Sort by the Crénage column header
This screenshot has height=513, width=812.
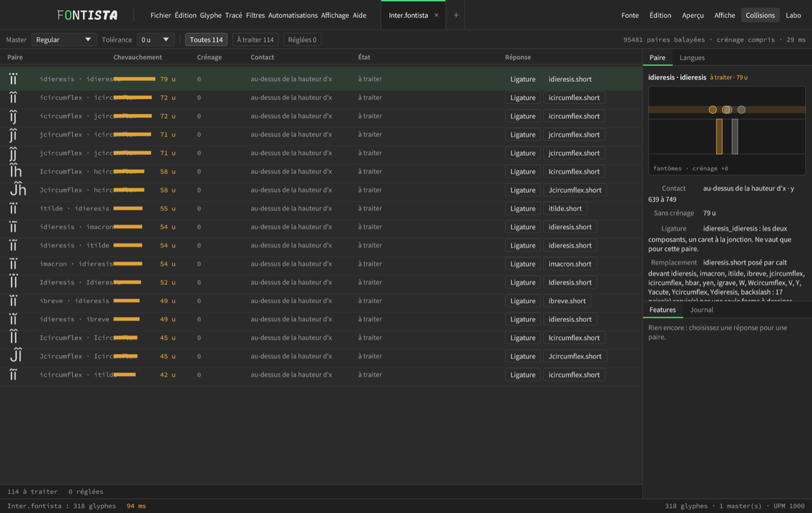(209, 57)
